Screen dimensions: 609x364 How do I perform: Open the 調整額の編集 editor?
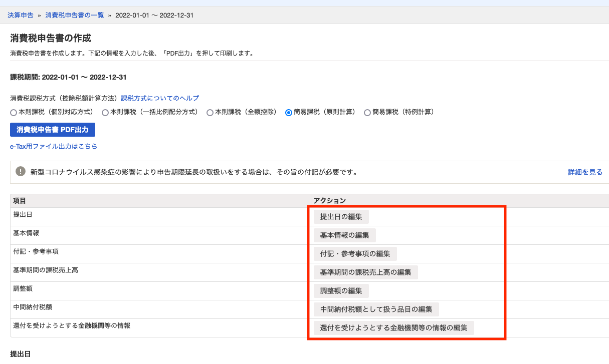click(342, 290)
